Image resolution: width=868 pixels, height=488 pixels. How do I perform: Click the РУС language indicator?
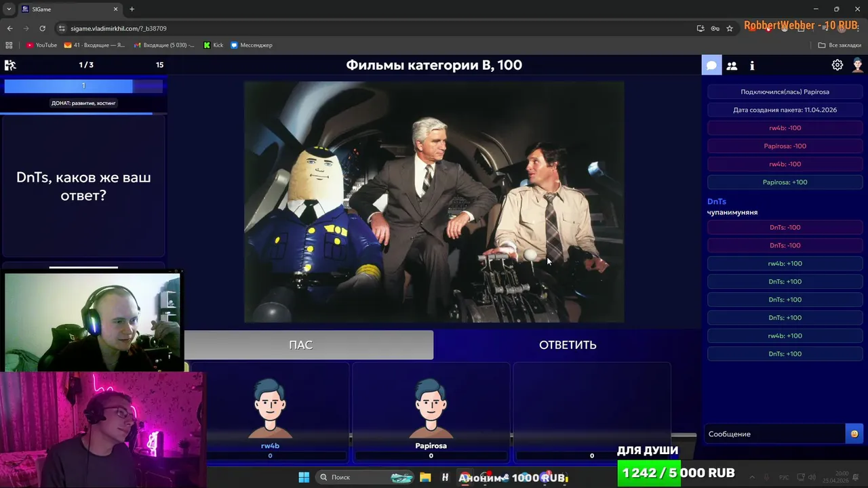784,477
